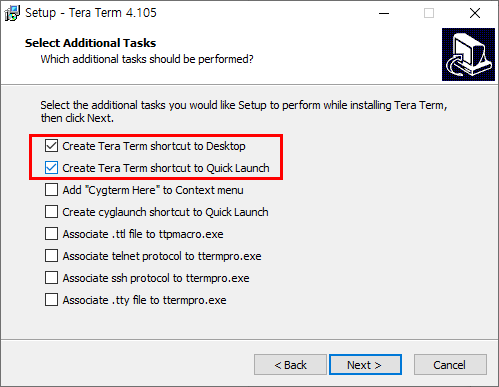Minimize the Setup window

(x=384, y=13)
